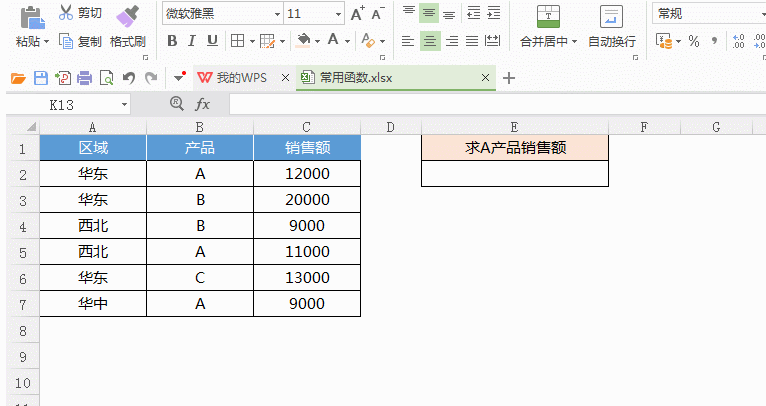Click the Cut scissors icon

click(x=65, y=13)
